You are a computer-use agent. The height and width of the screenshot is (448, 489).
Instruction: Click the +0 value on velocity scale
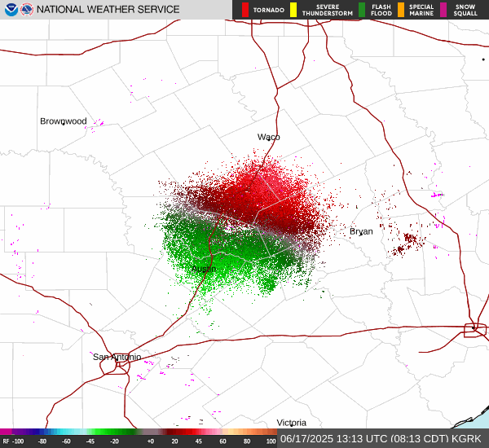[x=150, y=441]
